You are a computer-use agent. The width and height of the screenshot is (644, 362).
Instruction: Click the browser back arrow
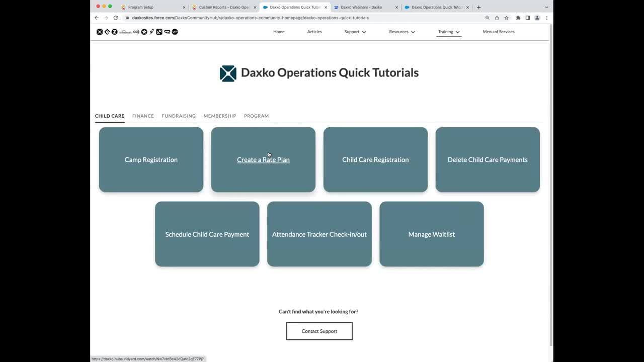(97, 18)
